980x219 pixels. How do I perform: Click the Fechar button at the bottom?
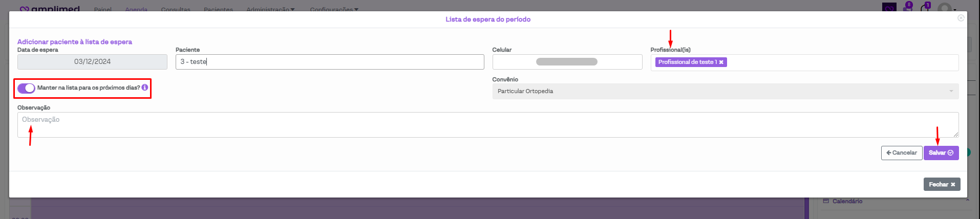tap(942, 184)
